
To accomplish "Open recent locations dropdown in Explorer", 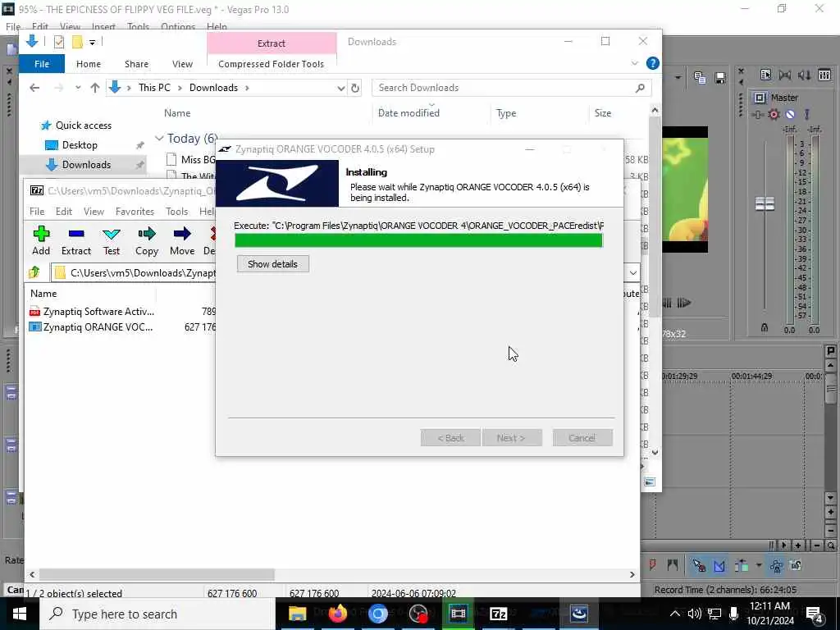I will [78, 88].
